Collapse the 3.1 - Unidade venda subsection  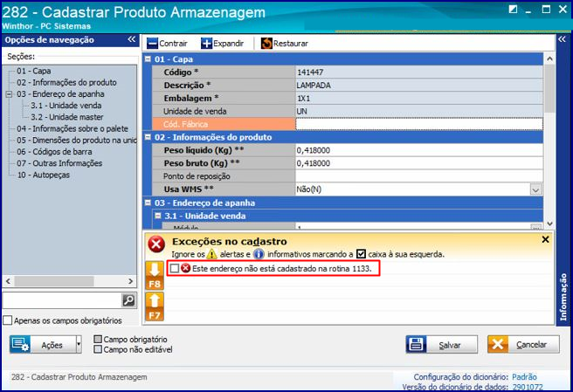(158, 216)
